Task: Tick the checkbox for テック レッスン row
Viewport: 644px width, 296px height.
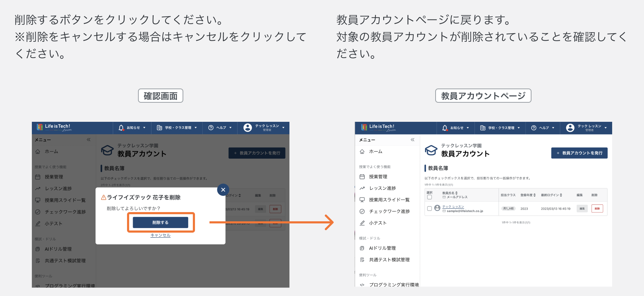Action: tap(430, 209)
